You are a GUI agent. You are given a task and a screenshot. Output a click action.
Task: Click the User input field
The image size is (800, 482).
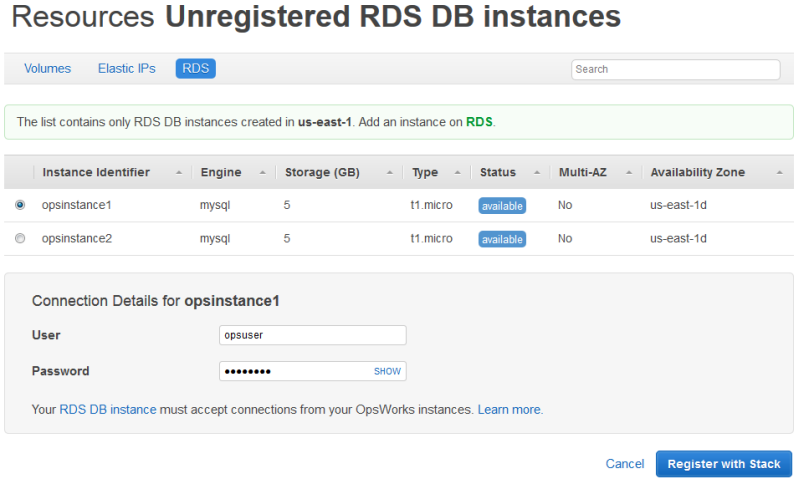[313, 335]
